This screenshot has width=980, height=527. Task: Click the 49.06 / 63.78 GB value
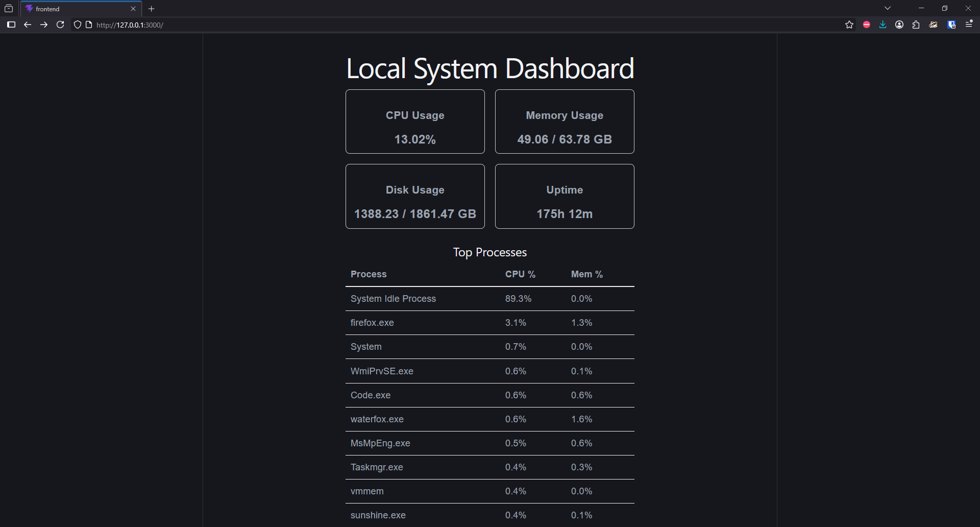(x=565, y=139)
